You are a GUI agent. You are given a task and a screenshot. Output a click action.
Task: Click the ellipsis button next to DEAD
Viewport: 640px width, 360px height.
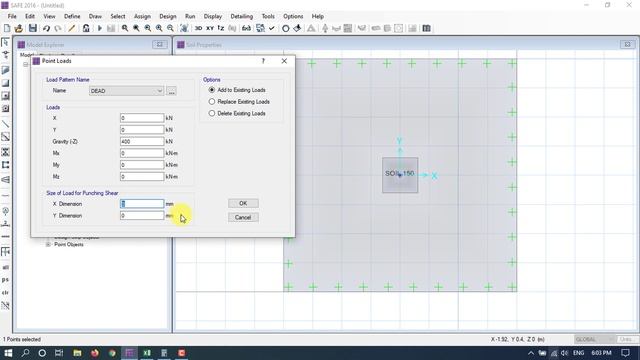[171, 91]
